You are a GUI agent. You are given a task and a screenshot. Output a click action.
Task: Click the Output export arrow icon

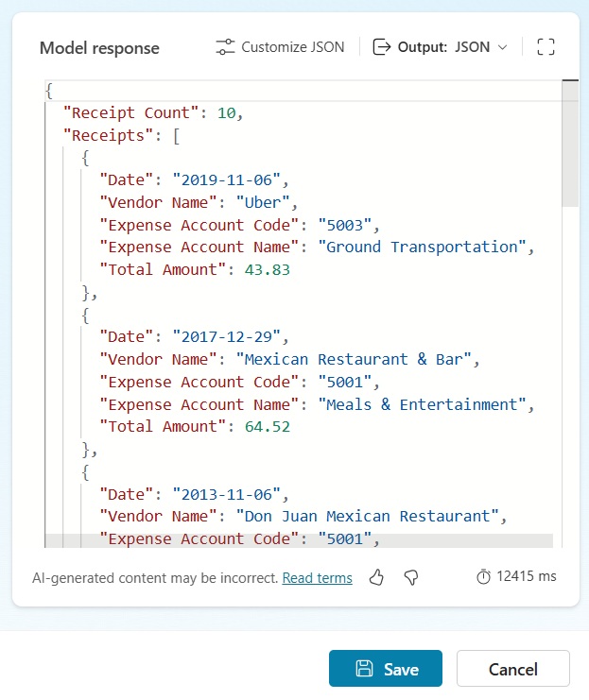(382, 47)
